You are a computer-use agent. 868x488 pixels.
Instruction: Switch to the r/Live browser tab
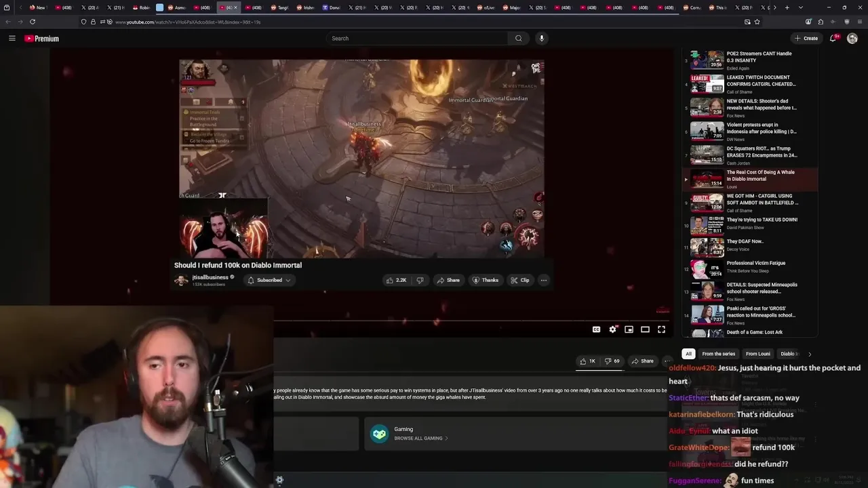[x=486, y=7]
